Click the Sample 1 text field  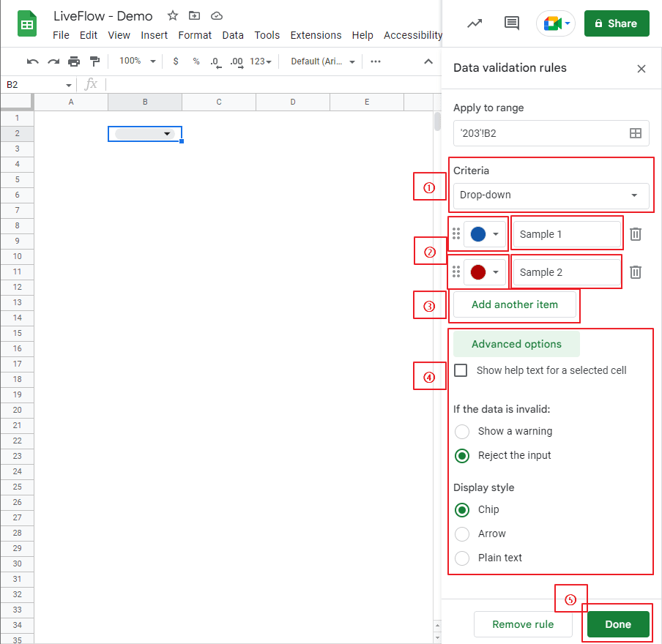click(x=567, y=234)
